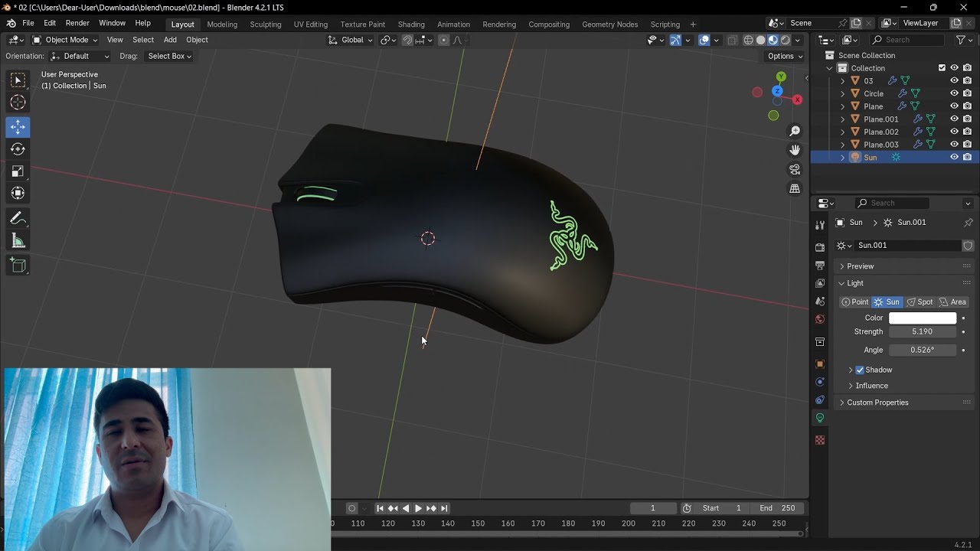Viewport: 980px width, 551px height.
Task: Set light type to Spot
Action: [x=920, y=302]
